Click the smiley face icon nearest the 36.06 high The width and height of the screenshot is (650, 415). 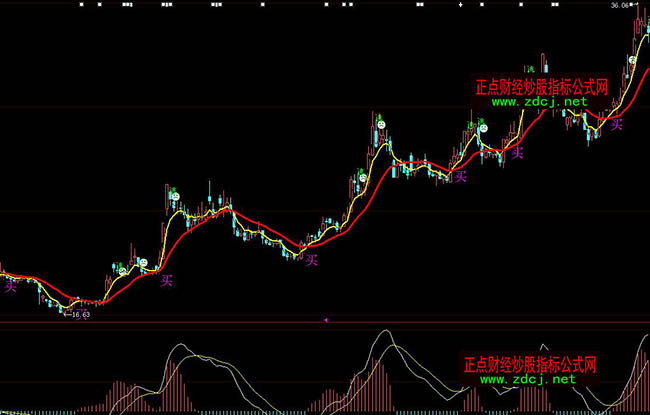[x=632, y=61]
